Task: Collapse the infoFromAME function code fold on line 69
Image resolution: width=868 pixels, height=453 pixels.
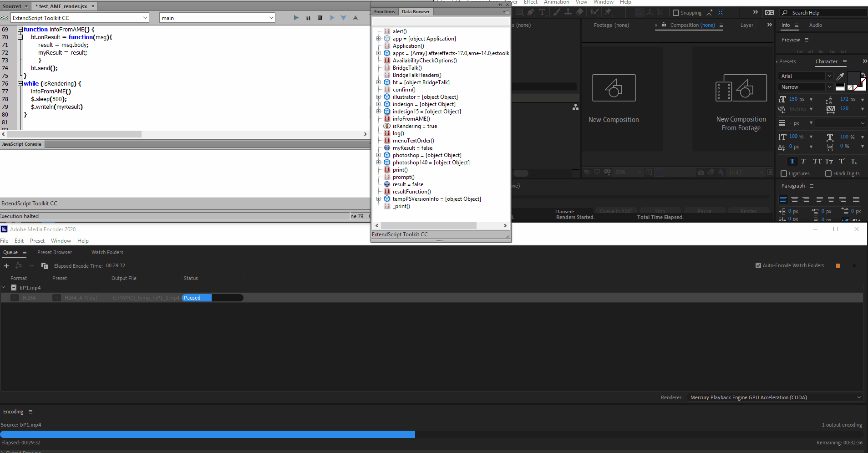Action: (20, 29)
